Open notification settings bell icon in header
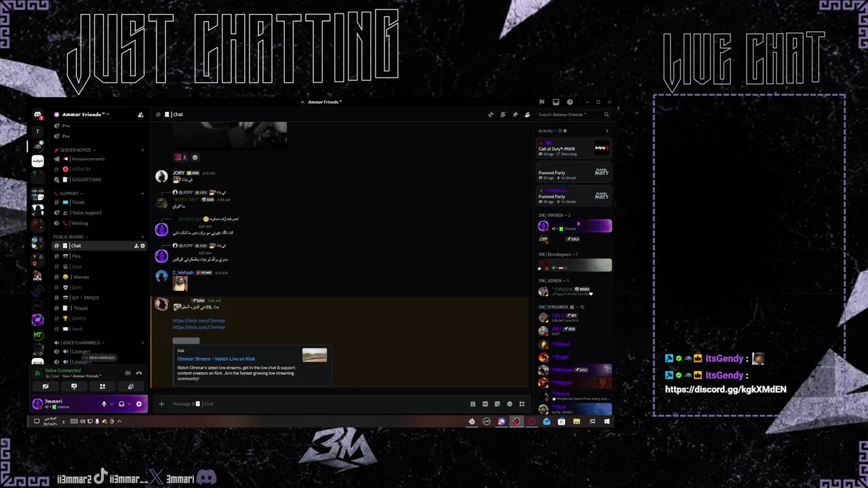The image size is (868, 488). [x=502, y=115]
